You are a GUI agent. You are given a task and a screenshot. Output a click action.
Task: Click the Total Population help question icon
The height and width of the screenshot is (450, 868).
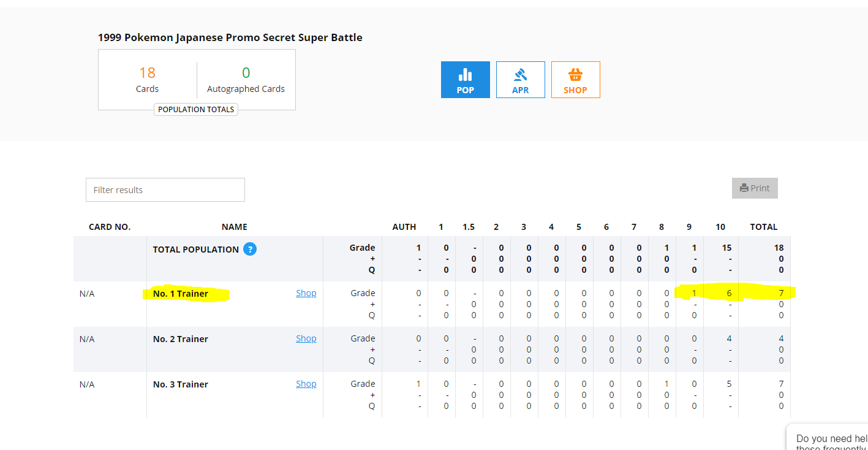coord(250,250)
